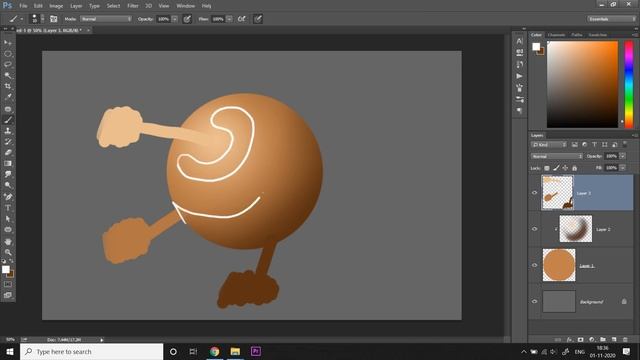Image resolution: width=640 pixels, height=360 pixels.
Task: Open the File menu
Action: pyautogui.click(x=23, y=6)
